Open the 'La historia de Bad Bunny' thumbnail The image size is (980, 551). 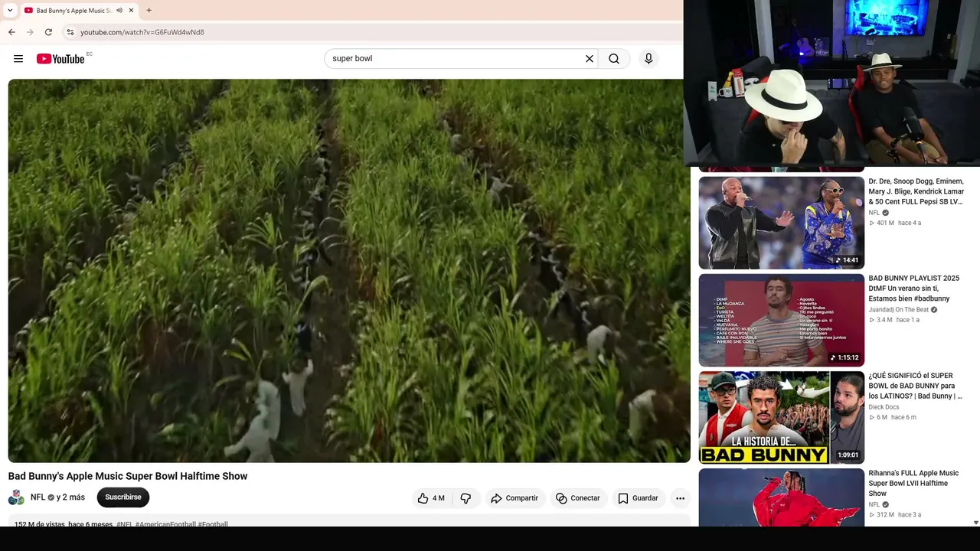pyautogui.click(x=782, y=417)
